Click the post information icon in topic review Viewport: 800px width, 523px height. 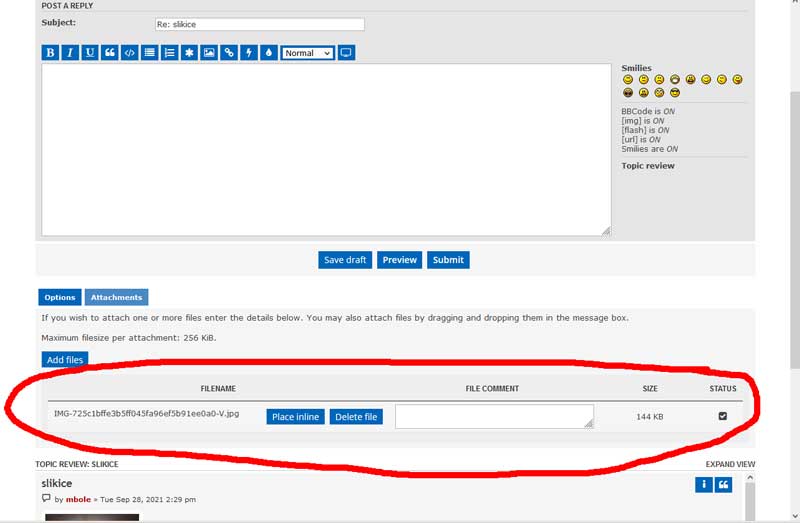pos(704,485)
